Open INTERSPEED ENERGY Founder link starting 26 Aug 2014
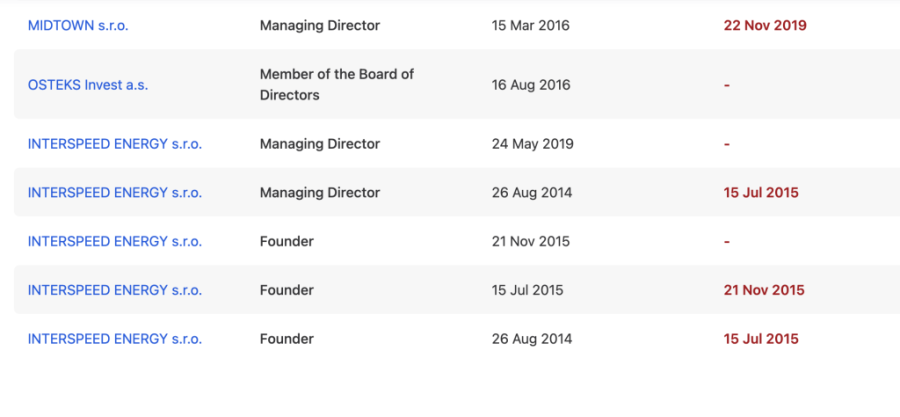The height and width of the screenshot is (417, 900). pos(115,339)
